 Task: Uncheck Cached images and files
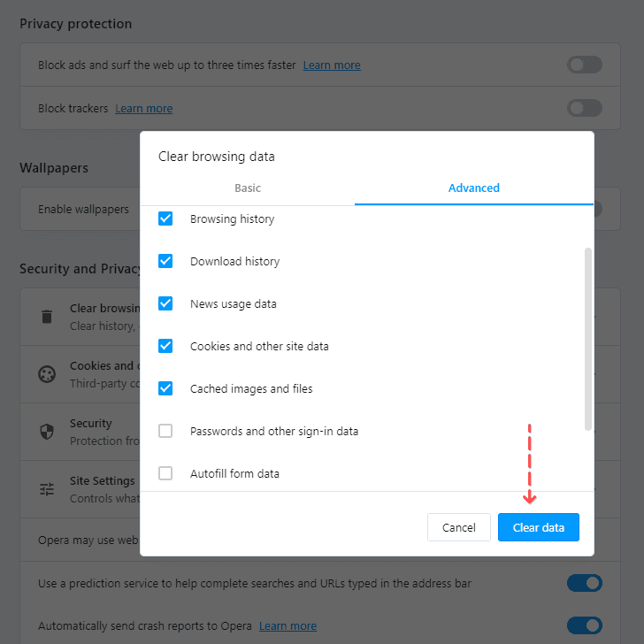click(165, 388)
